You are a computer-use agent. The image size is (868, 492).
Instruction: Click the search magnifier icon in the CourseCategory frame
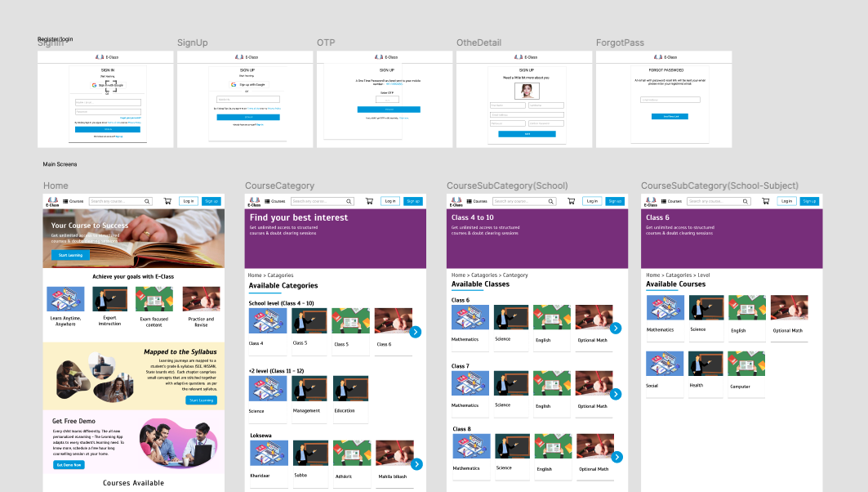349,201
